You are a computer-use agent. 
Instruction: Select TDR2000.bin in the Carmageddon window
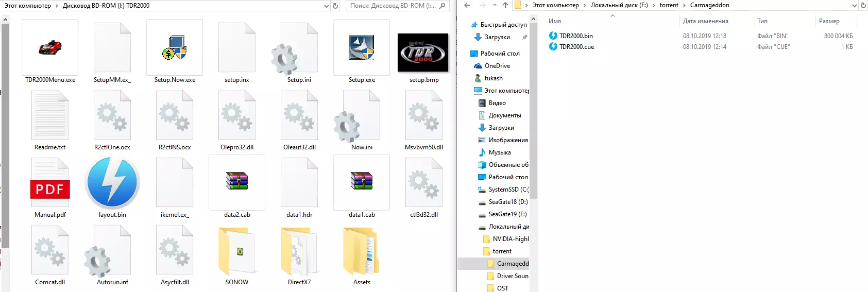[x=576, y=36]
